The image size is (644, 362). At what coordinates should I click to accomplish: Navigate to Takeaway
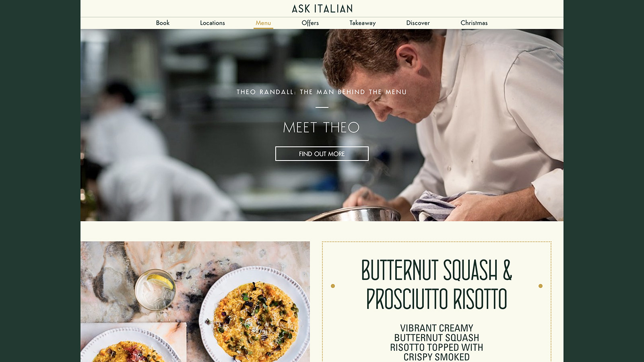pyautogui.click(x=362, y=23)
